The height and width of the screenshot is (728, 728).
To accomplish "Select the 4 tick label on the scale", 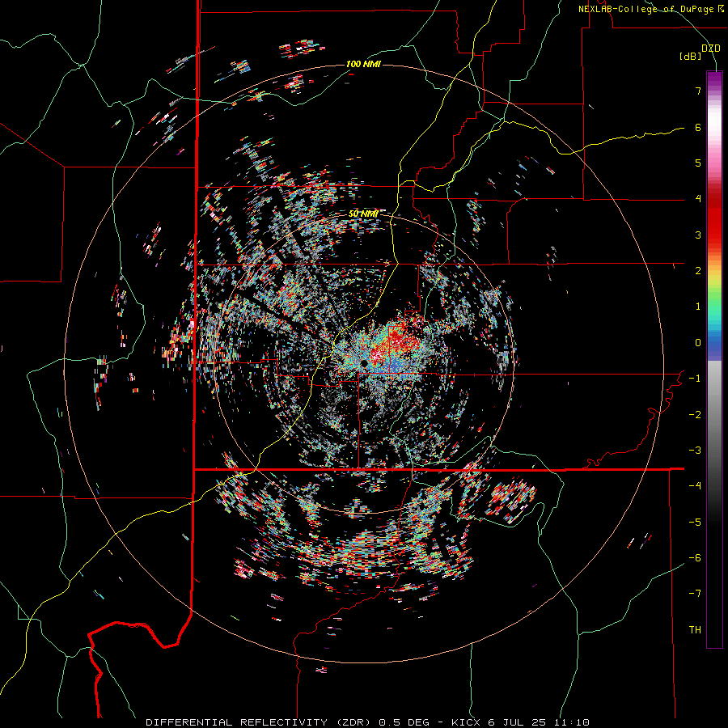I will click(698, 199).
